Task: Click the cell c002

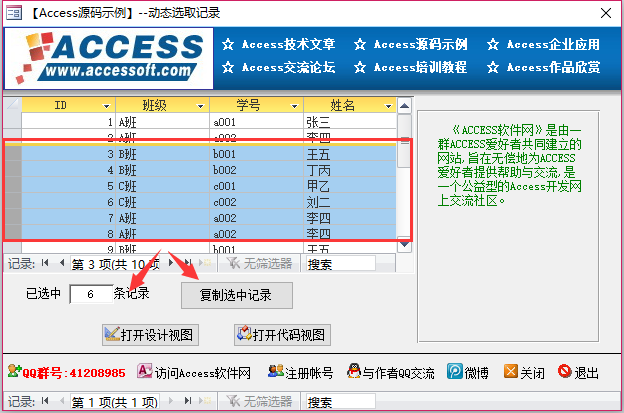Action: (256, 202)
